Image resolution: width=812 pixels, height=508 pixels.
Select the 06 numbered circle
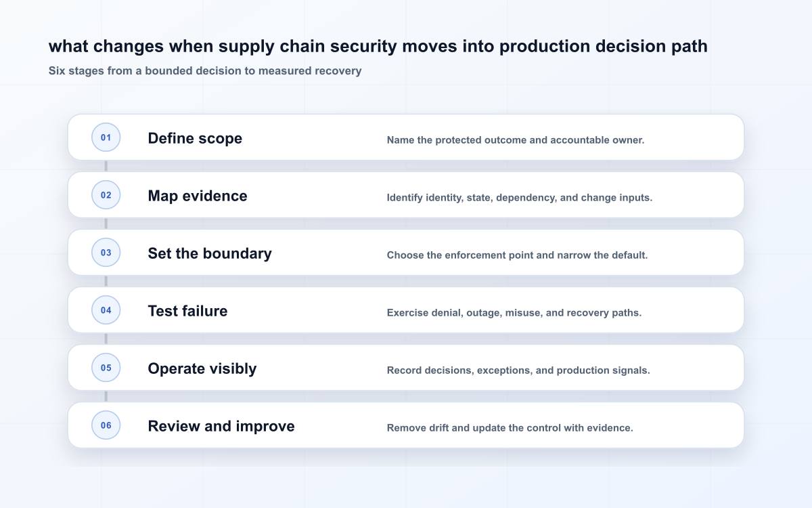[x=106, y=425]
